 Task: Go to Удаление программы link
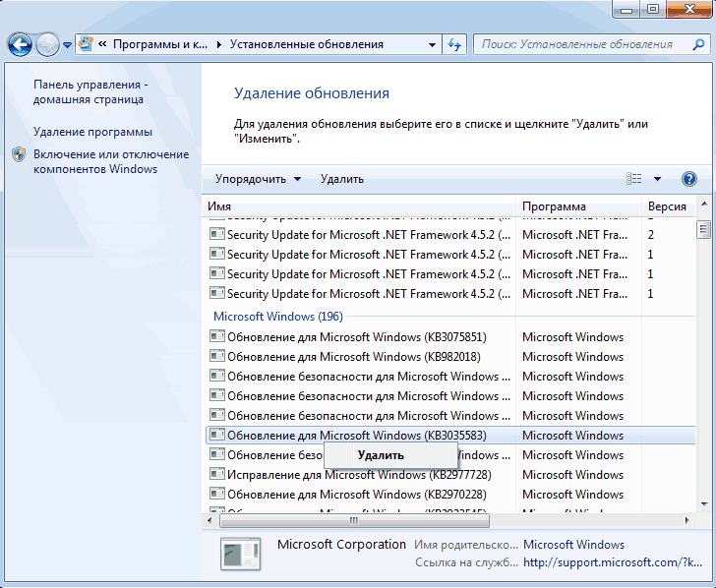tap(92, 132)
